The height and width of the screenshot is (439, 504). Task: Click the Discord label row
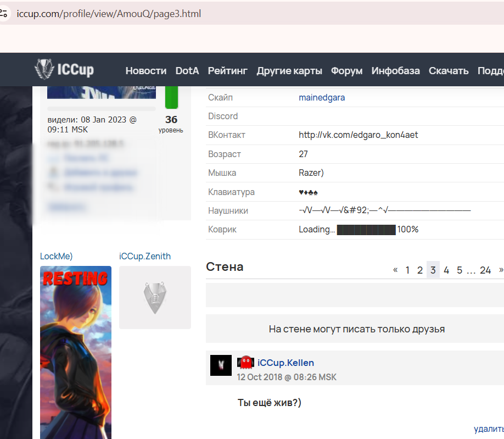[223, 116]
